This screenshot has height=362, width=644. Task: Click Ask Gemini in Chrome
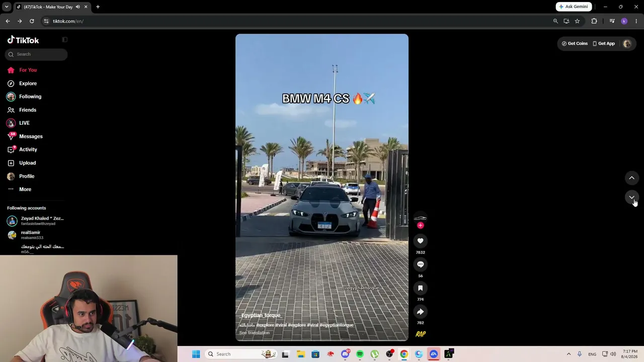coord(574,7)
